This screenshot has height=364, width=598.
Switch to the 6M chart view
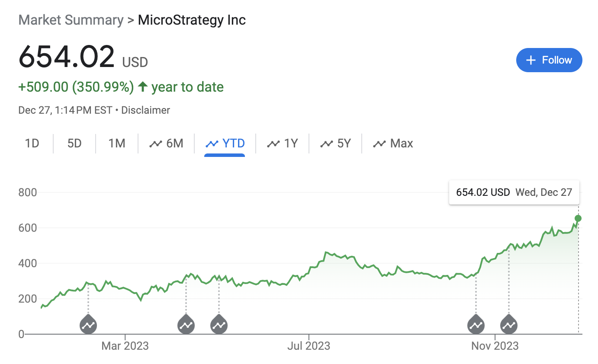pos(167,144)
